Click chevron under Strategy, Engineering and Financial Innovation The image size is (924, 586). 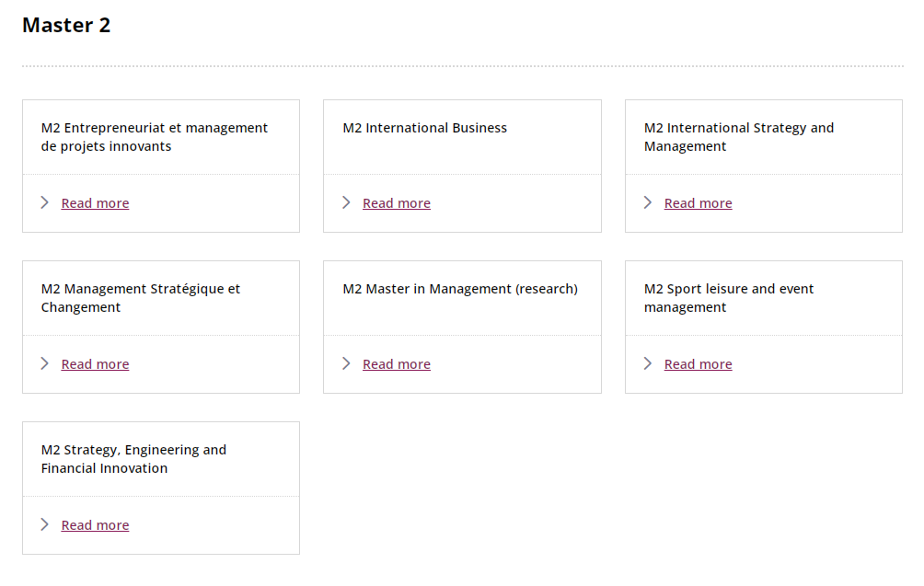point(45,524)
